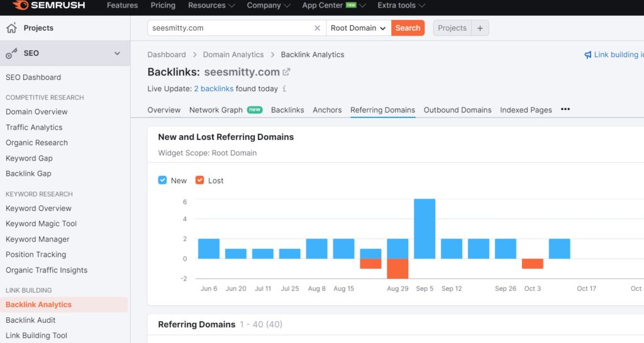The height and width of the screenshot is (343, 644).
Task: Expand the Resources menu
Action: 211,5
